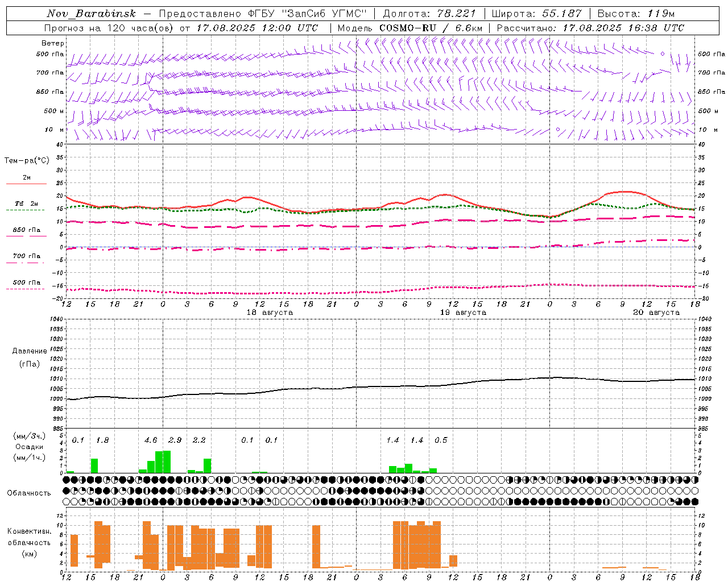Click the 'Ветер' wind panel label

(53, 43)
